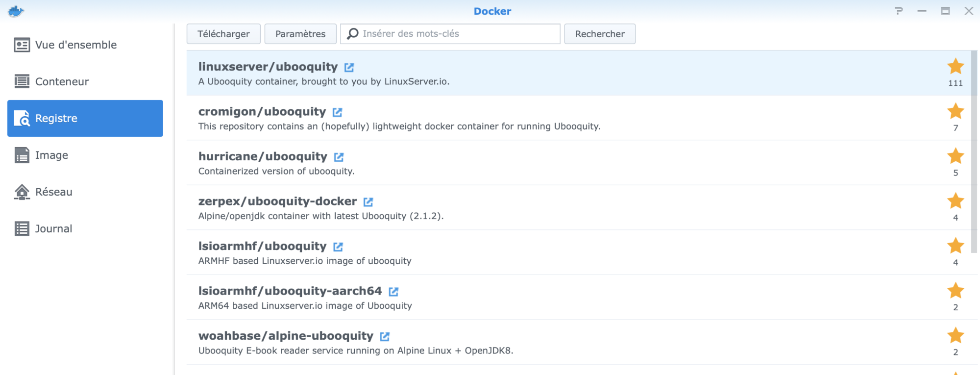Image resolution: width=980 pixels, height=375 pixels.
Task: Click the star icon of woahbase/alpine-ubooquity
Action: (x=955, y=335)
